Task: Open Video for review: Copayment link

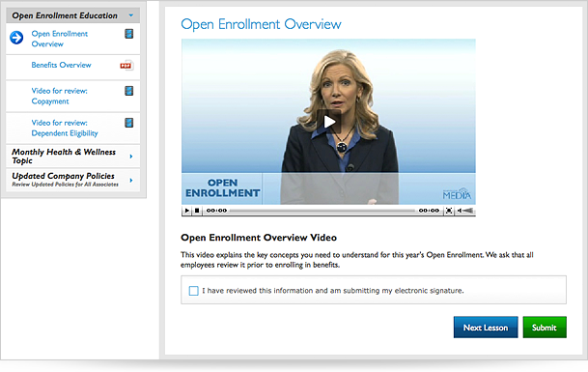Action: click(x=59, y=96)
